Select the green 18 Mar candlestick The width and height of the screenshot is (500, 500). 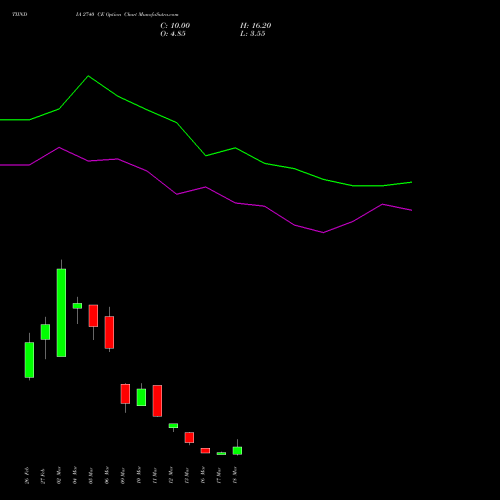[237, 450]
